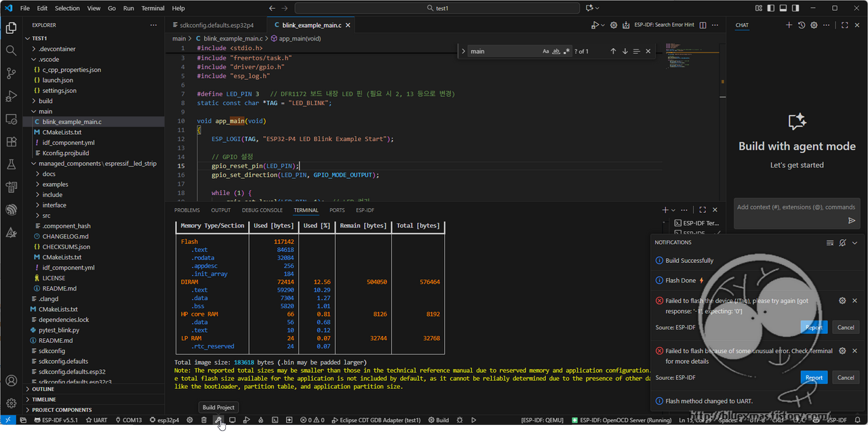The image size is (868, 435).
Task: Open the Manage gear in activity bar
Action: point(11,403)
